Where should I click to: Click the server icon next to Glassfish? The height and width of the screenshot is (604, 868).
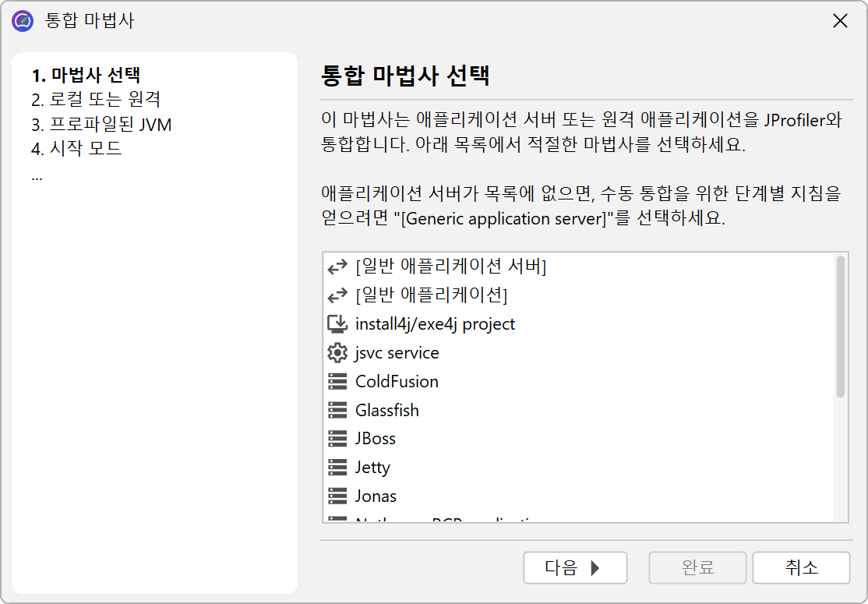337,410
